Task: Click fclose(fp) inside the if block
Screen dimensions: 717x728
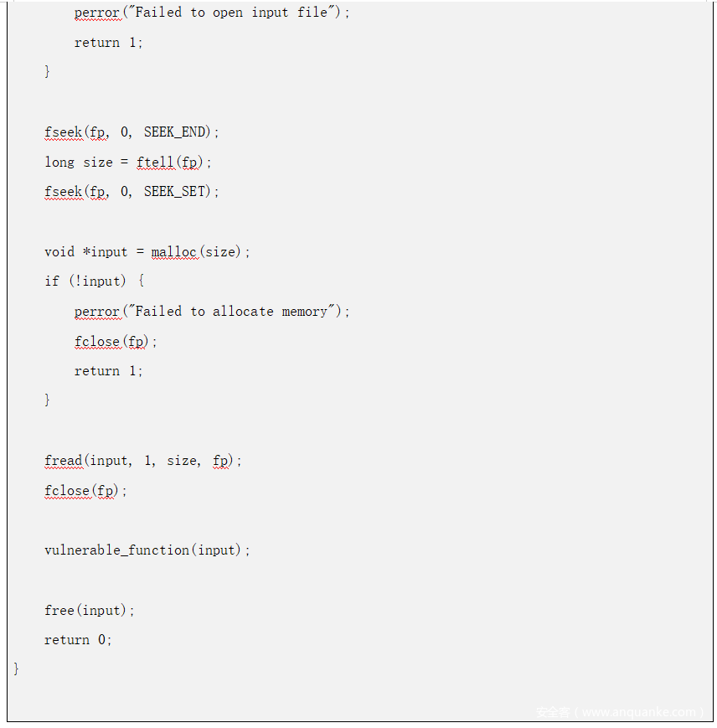Action: [x=115, y=341]
